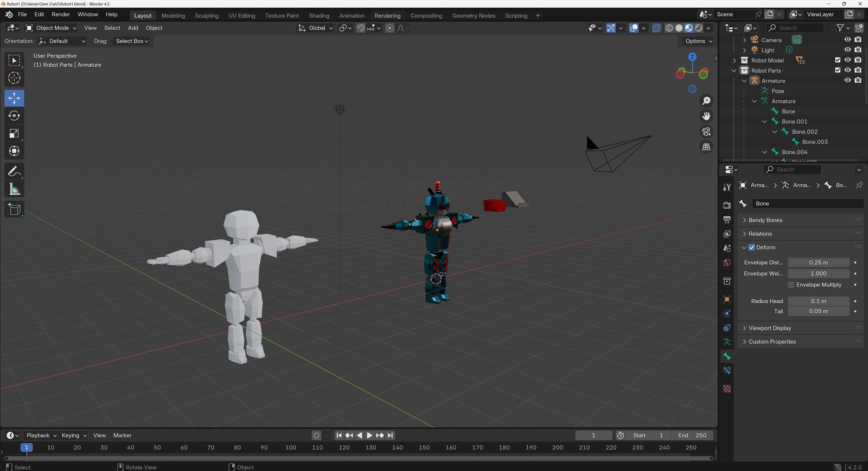Toggle camera view icon in viewport
The height and width of the screenshot is (471, 868).
pos(706,131)
